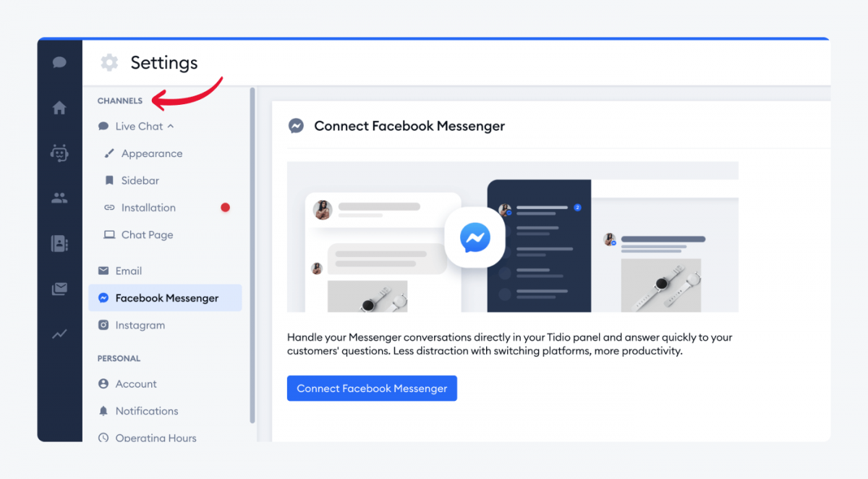Image resolution: width=868 pixels, height=479 pixels.
Task: Click the Chat Page laptop icon
Action: (109, 234)
